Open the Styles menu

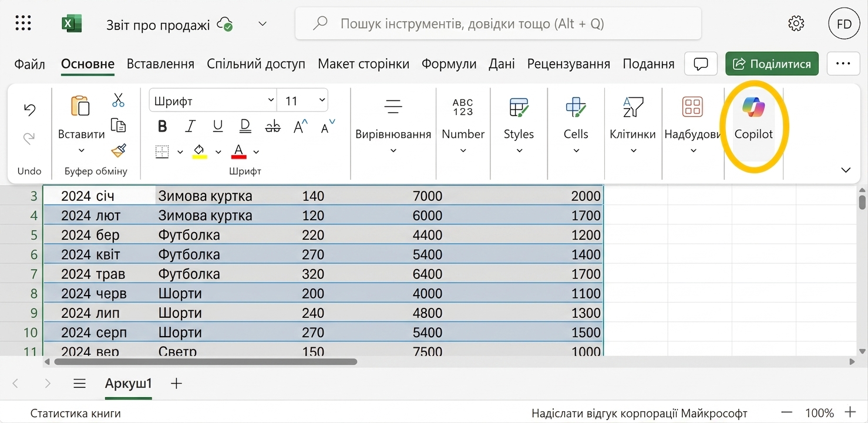519,126
